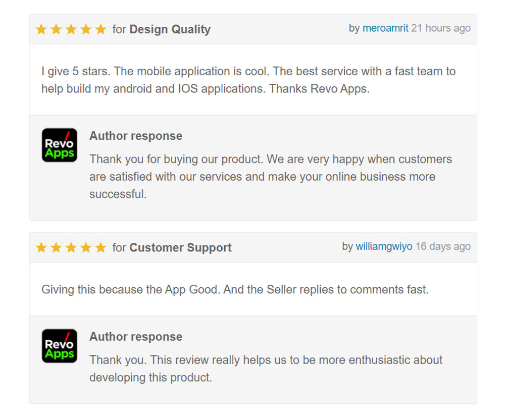This screenshot has width=505, height=420.
Task: Click the 'Giving this because the App Good' text
Action: (x=235, y=290)
